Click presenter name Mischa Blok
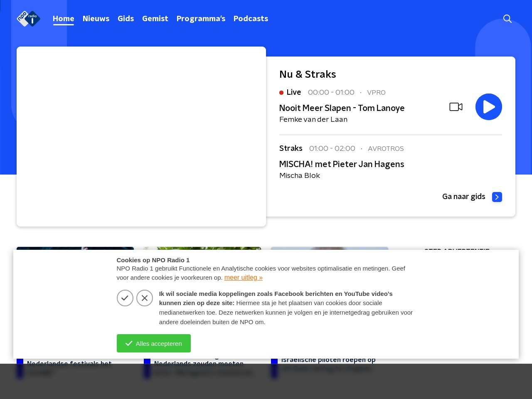The width and height of the screenshot is (532, 399). pos(300,176)
